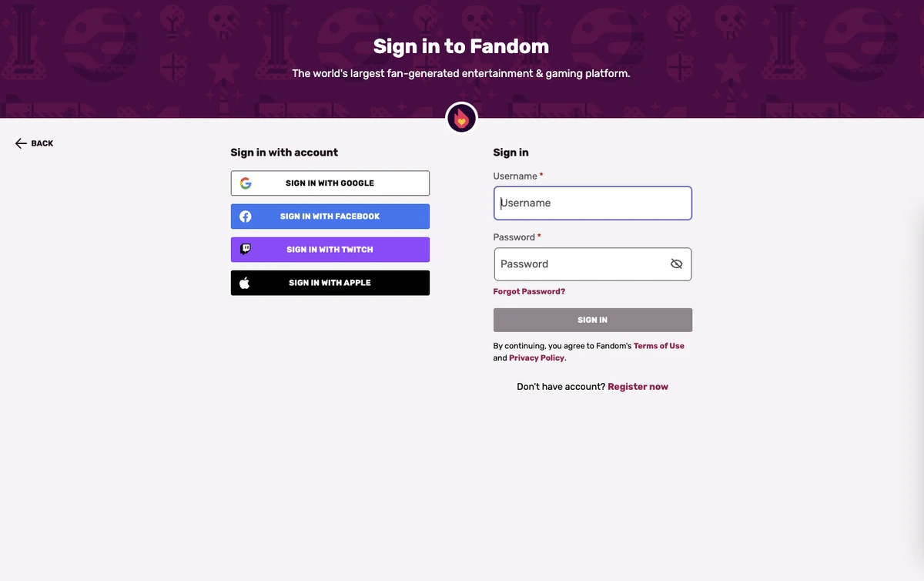Click the BACK text link
This screenshot has width=924, height=581.
click(42, 143)
